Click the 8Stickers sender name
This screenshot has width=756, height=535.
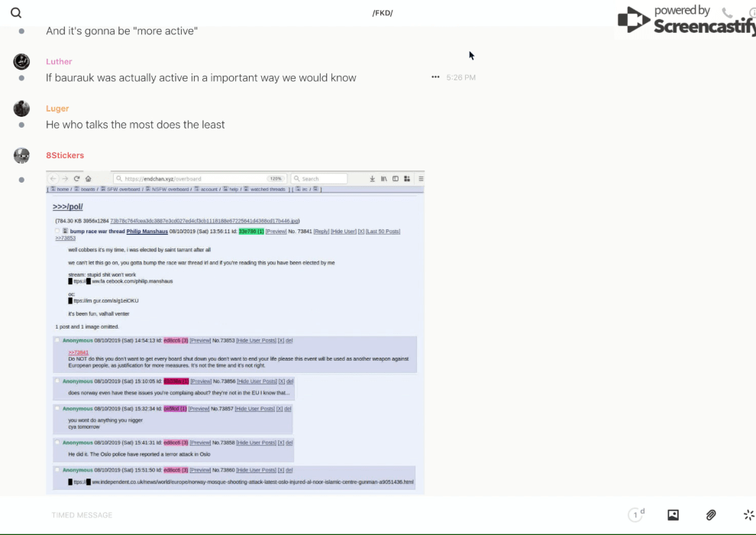click(x=65, y=156)
